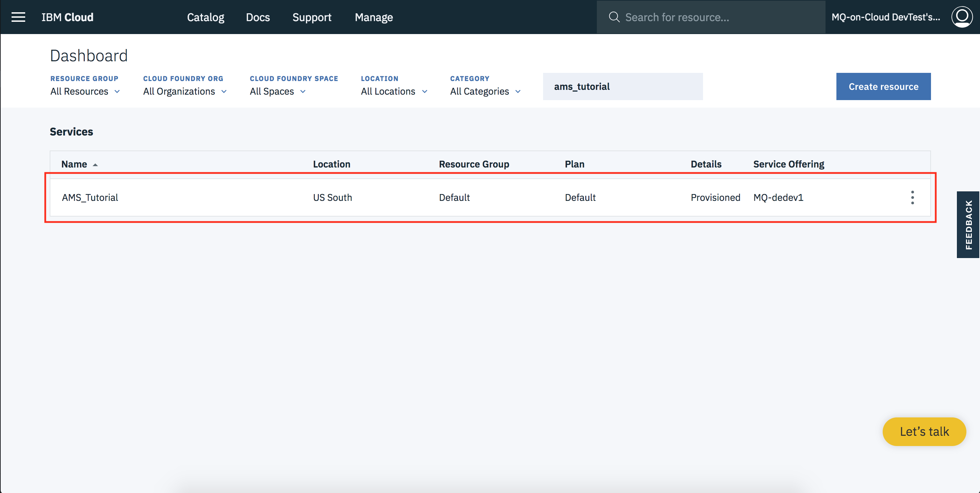Click the search magnifier icon
The image size is (980, 493).
click(x=614, y=17)
